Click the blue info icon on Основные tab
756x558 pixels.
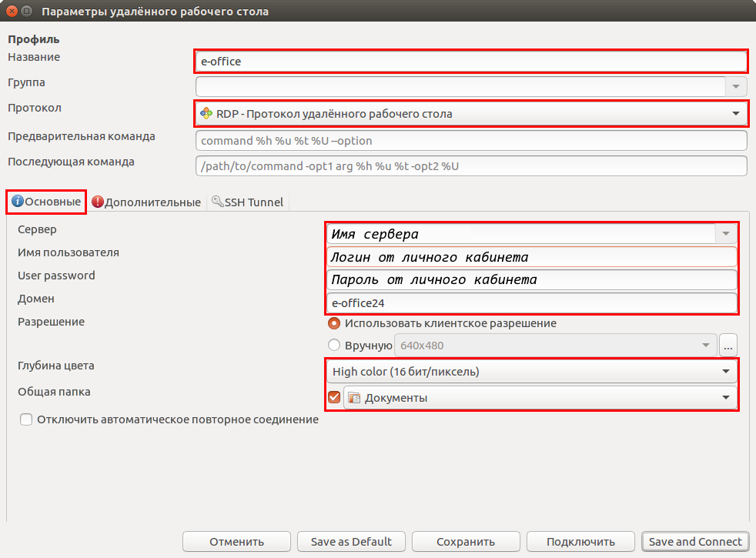pyautogui.click(x=17, y=202)
